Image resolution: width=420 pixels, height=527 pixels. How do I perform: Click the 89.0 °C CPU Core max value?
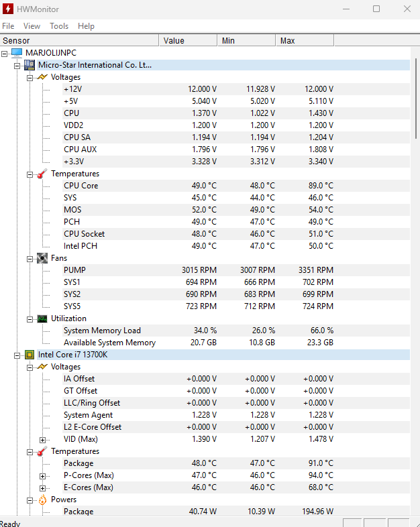321,186
